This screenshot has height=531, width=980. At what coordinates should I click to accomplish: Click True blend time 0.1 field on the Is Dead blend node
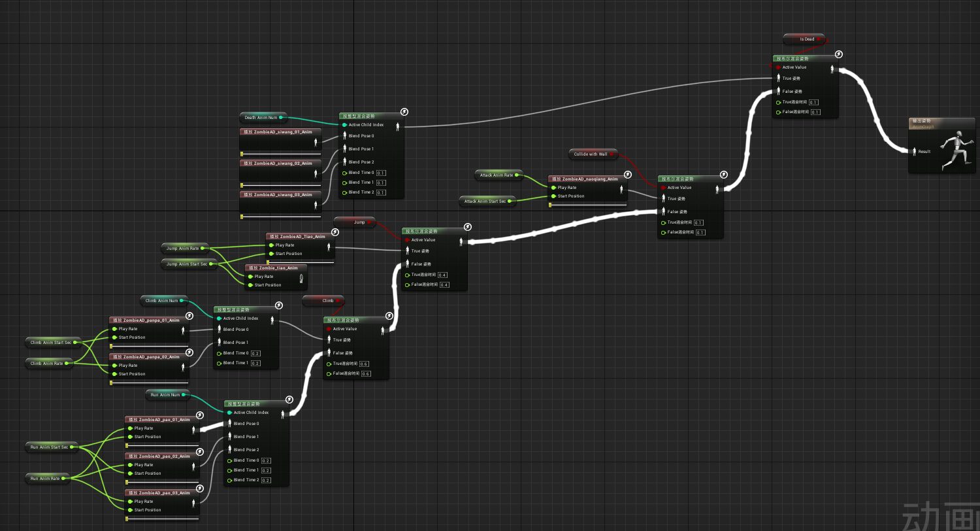point(814,102)
